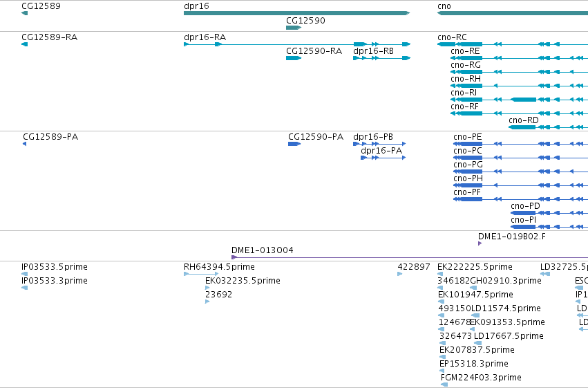Screen dimensions: 588x388
Task: Select transcript dpr16-RA label
Action: tap(205, 37)
